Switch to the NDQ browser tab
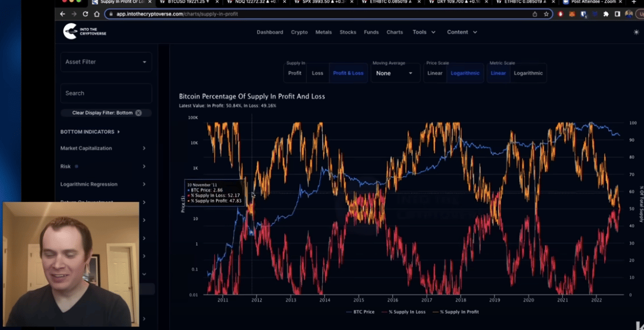Viewport: 644px width, 330px height. pos(255,2)
